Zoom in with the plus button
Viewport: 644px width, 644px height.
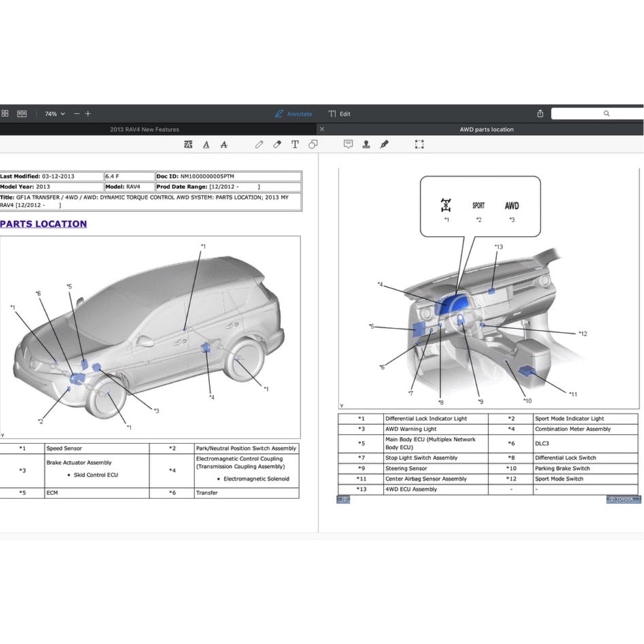88,114
